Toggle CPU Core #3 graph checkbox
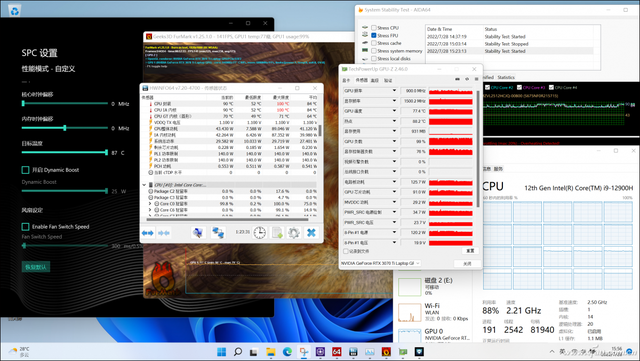This screenshot has width=640, height=361. (x=520, y=87)
